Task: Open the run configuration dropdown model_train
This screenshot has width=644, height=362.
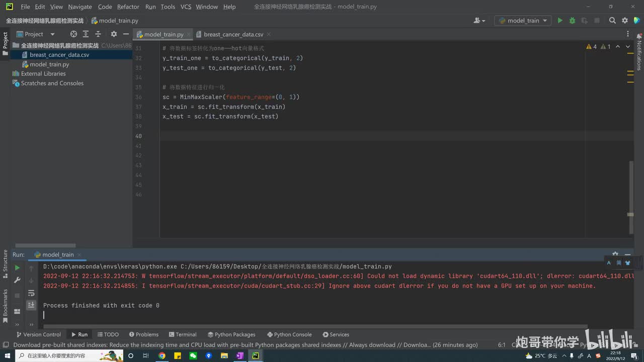Action: click(523, 21)
